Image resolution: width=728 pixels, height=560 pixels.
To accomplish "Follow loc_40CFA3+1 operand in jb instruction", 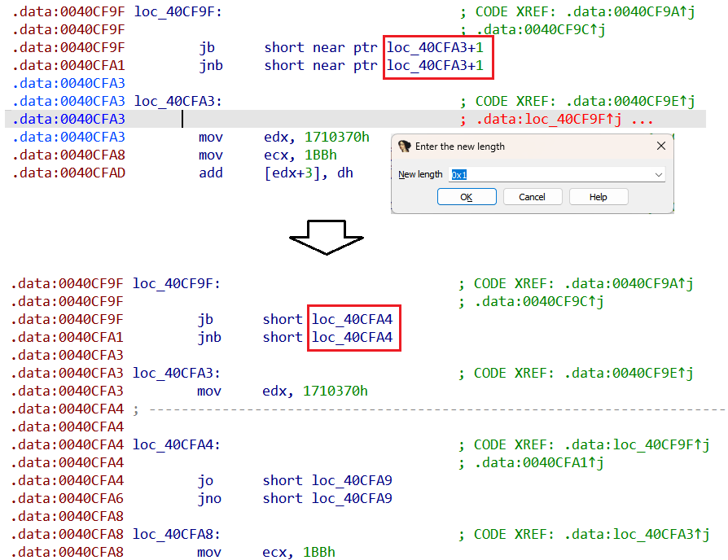I will click(437, 47).
